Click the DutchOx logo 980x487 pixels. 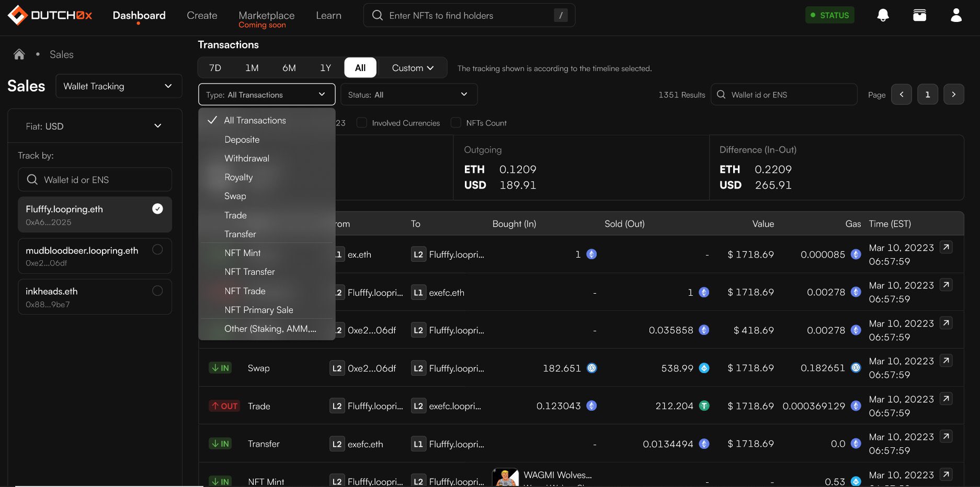tap(50, 15)
